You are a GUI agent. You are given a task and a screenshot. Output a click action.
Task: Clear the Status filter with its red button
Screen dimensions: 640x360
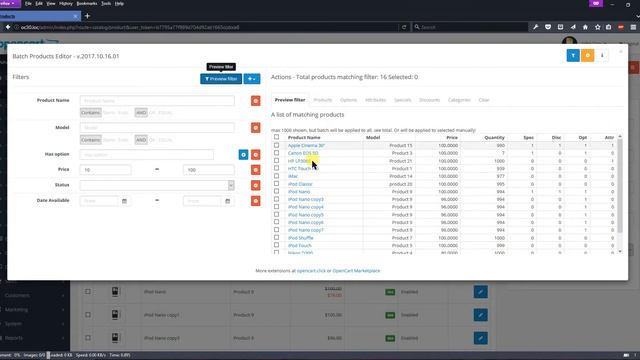[x=256, y=185]
